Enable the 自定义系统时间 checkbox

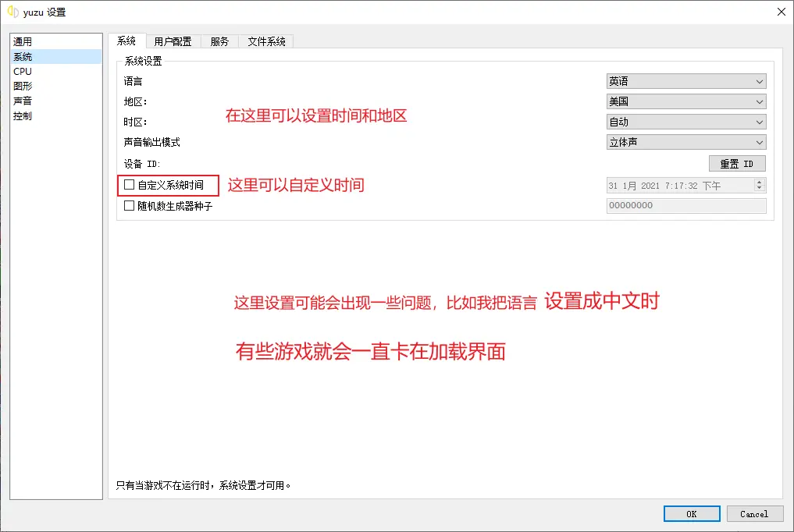129,185
